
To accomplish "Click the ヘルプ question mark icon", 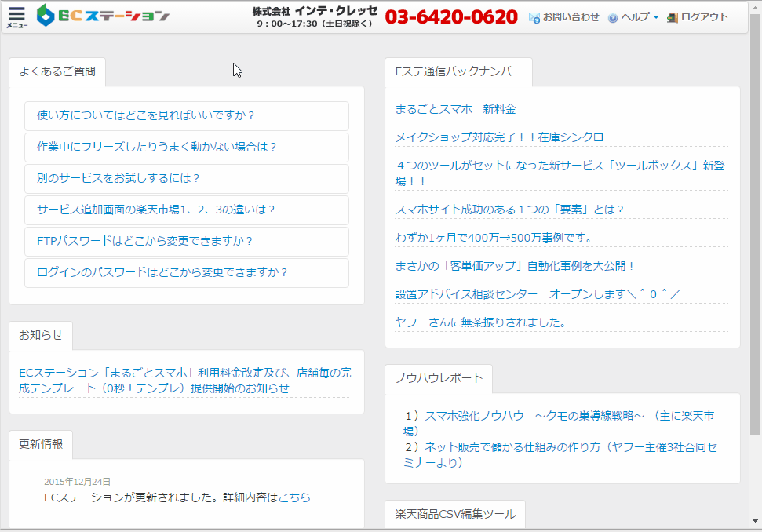I will pos(613,18).
